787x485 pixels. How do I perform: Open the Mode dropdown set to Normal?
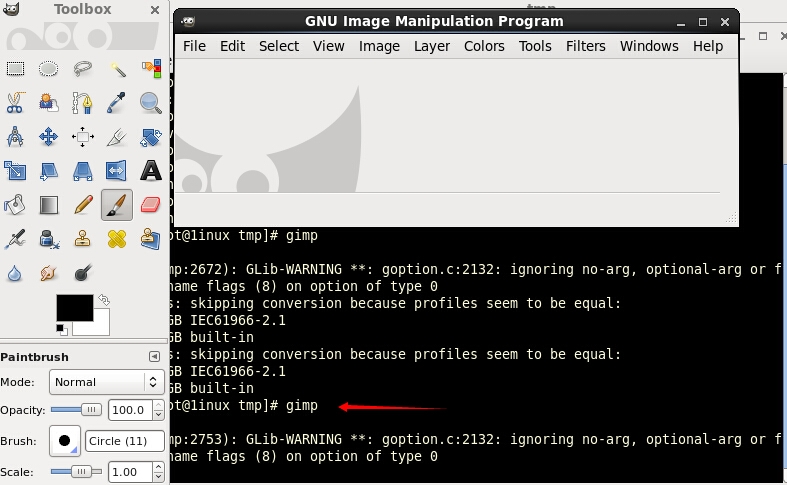pyautogui.click(x=106, y=382)
